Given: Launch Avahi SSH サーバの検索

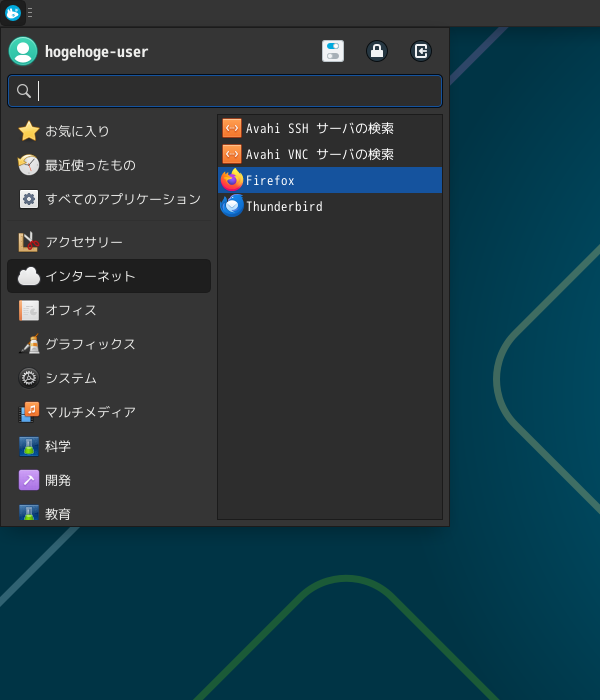Looking at the screenshot, I should pos(330,128).
